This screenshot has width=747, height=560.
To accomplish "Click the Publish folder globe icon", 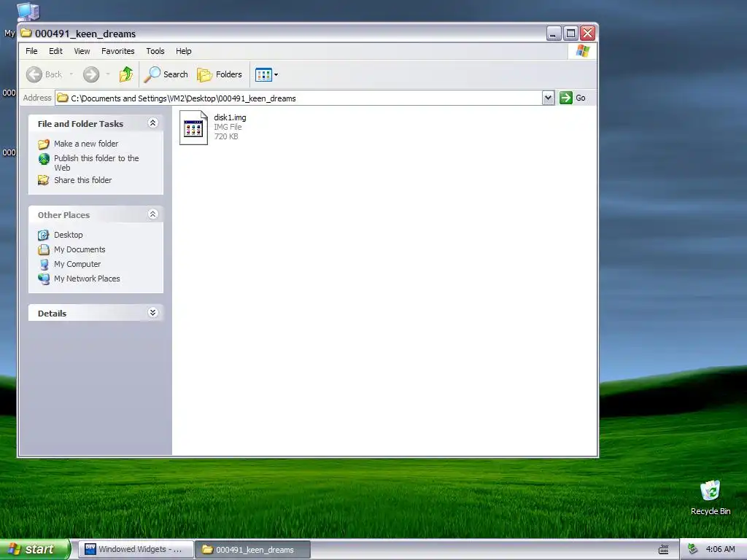I will pyautogui.click(x=44, y=158).
